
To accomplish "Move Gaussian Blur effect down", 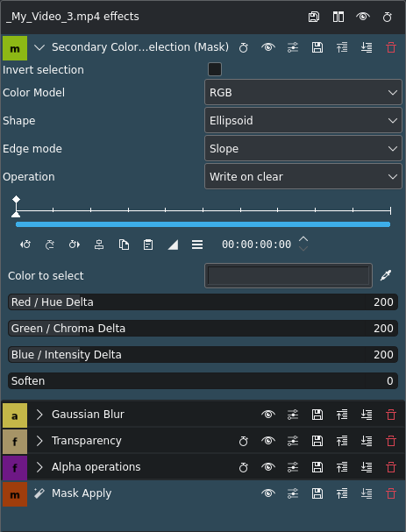I will (367, 415).
